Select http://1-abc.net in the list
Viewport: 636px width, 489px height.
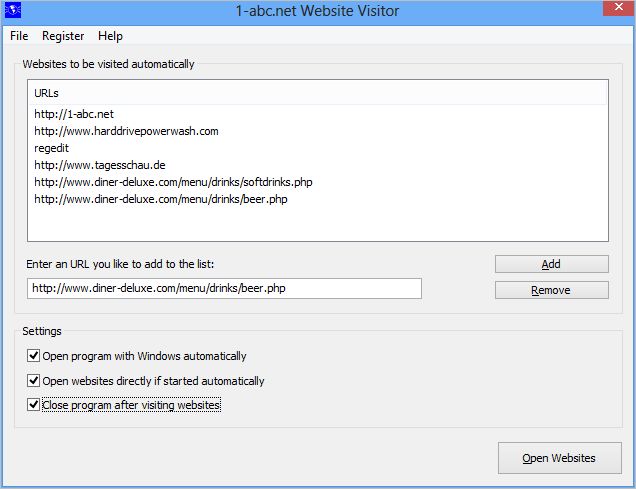point(74,114)
